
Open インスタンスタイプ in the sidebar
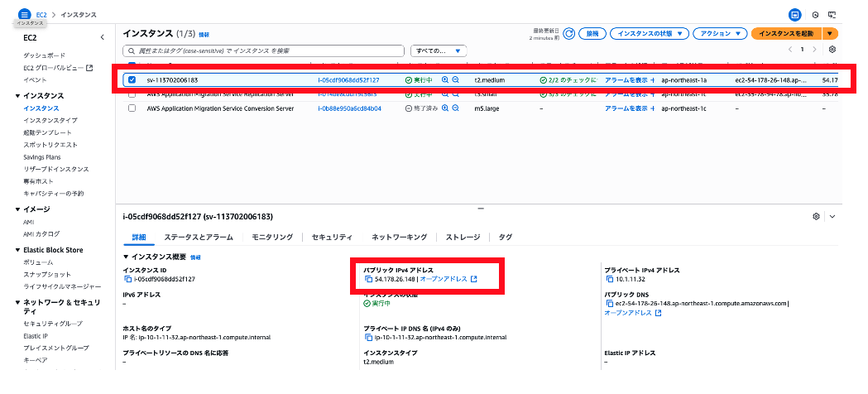[50, 120]
